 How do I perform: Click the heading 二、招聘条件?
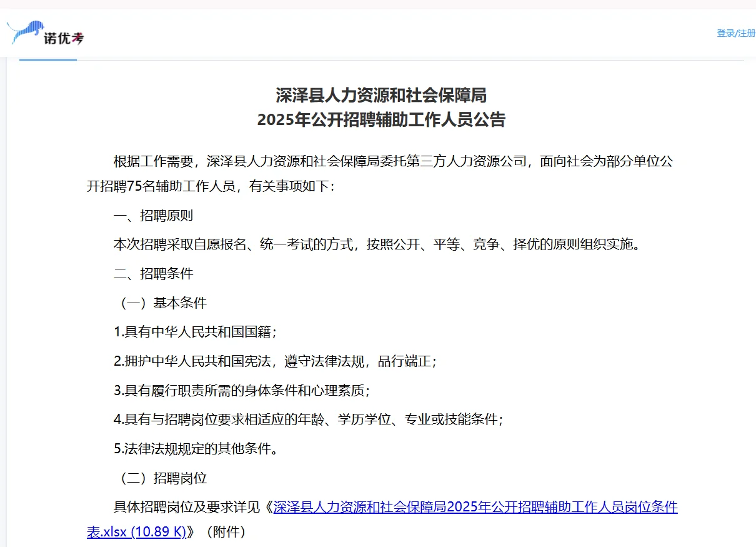[x=153, y=273]
